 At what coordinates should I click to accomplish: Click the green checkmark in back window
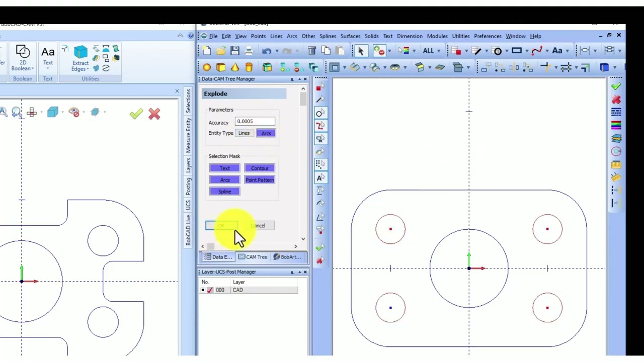(136, 114)
